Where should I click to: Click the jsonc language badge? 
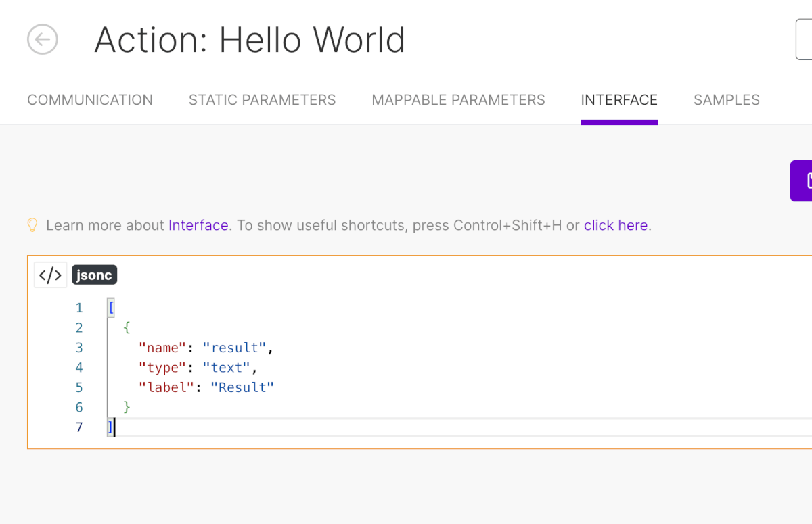(x=95, y=275)
